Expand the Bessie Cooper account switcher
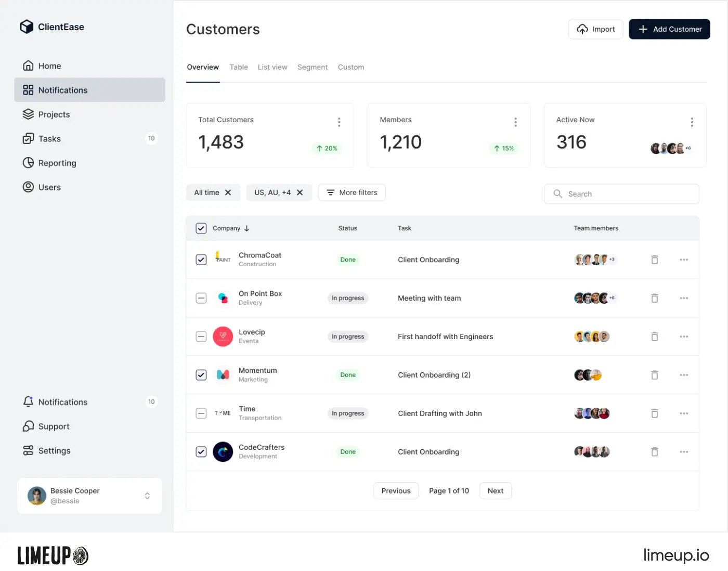 click(147, 496)
